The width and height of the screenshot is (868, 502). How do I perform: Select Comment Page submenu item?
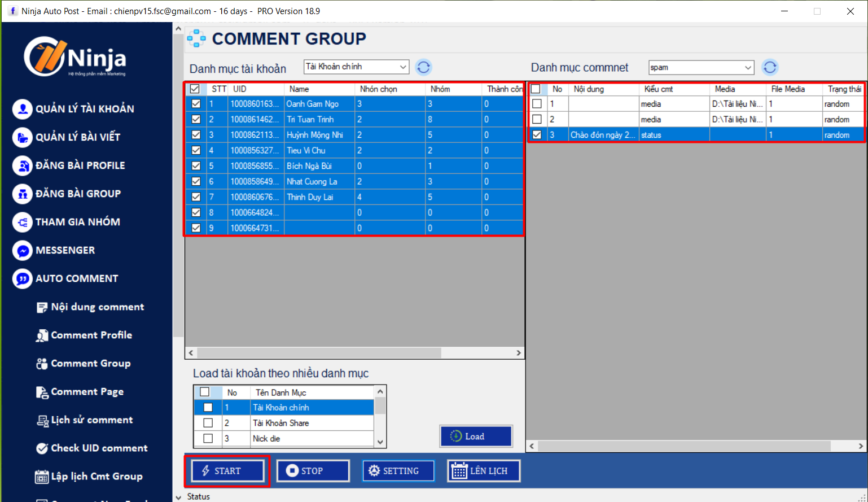pyautogui.click(x=87, y=392)
